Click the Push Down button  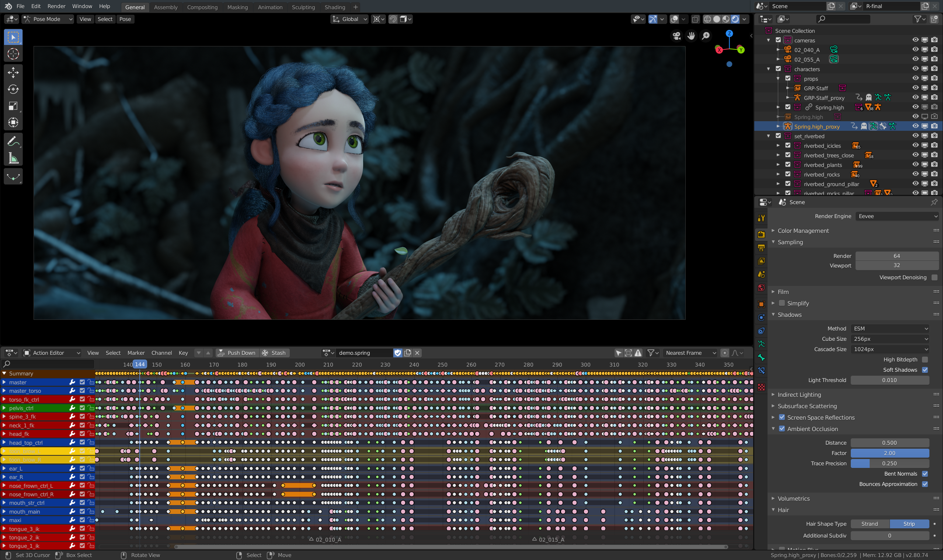[237, 353]
